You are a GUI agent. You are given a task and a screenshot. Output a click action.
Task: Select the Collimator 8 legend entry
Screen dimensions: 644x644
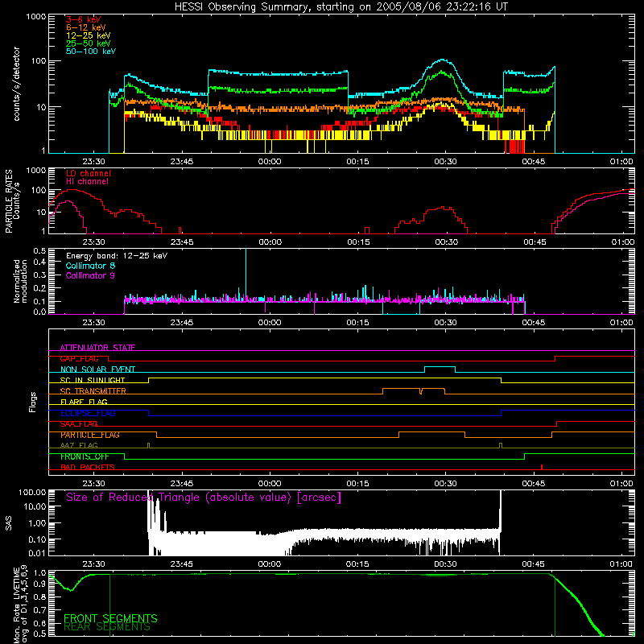click(90, 266)
